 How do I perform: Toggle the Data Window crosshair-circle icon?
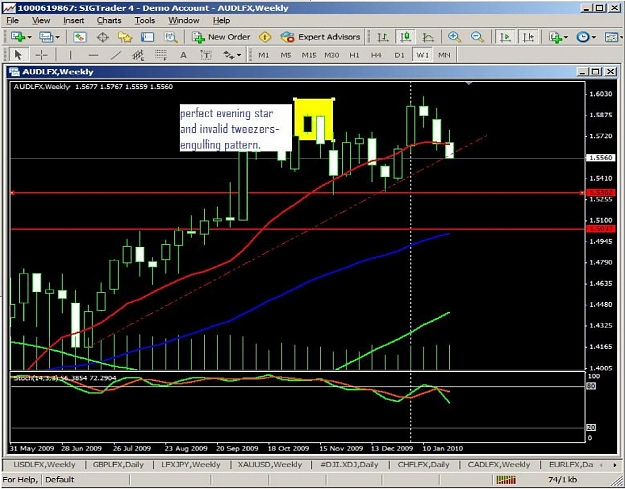tap(103, 37)
